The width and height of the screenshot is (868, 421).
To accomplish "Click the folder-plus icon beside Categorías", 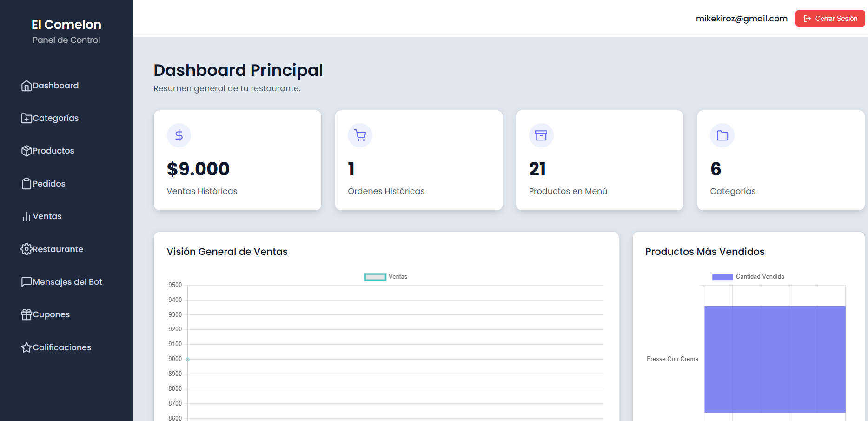I will pyautogui.click(x=27, y=118).
